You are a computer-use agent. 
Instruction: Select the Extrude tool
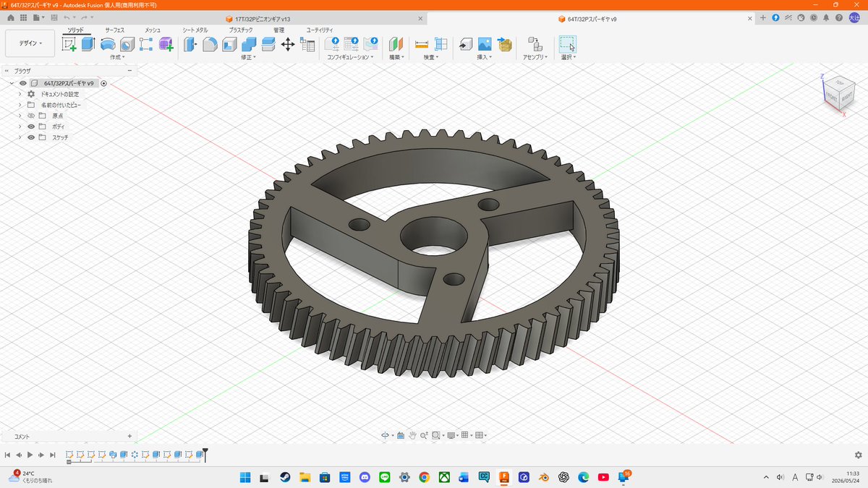(88, 44)
